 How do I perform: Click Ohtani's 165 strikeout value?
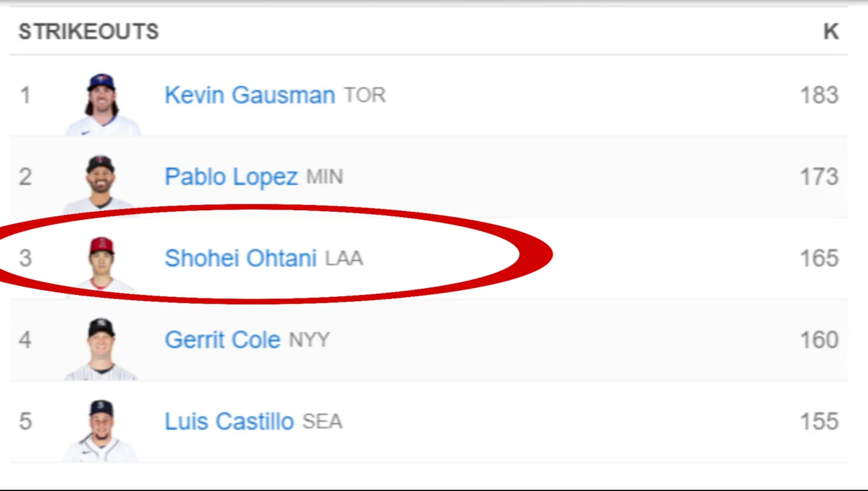pos(819,258)
